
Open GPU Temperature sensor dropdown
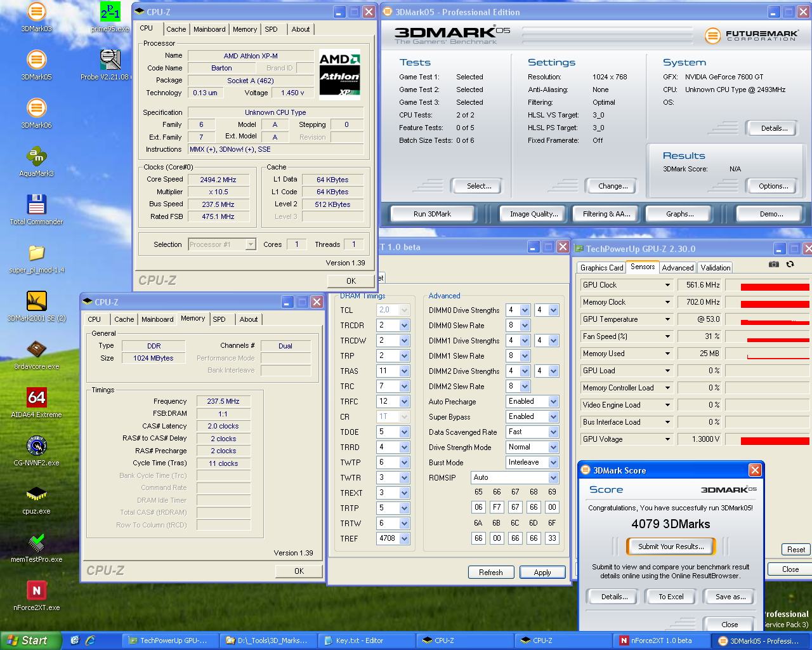pyautogui.click(x=667, y=320)
